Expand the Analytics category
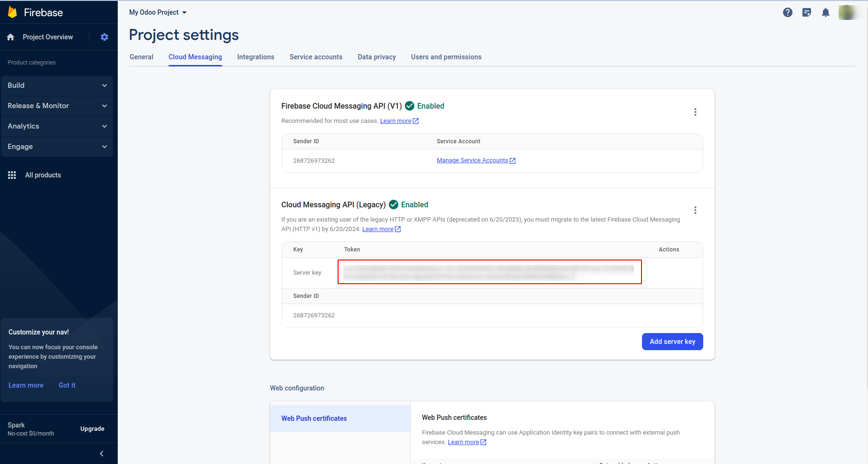Viewport: 868px width, 464px height. pyautogui.click(x=57, y=126)
